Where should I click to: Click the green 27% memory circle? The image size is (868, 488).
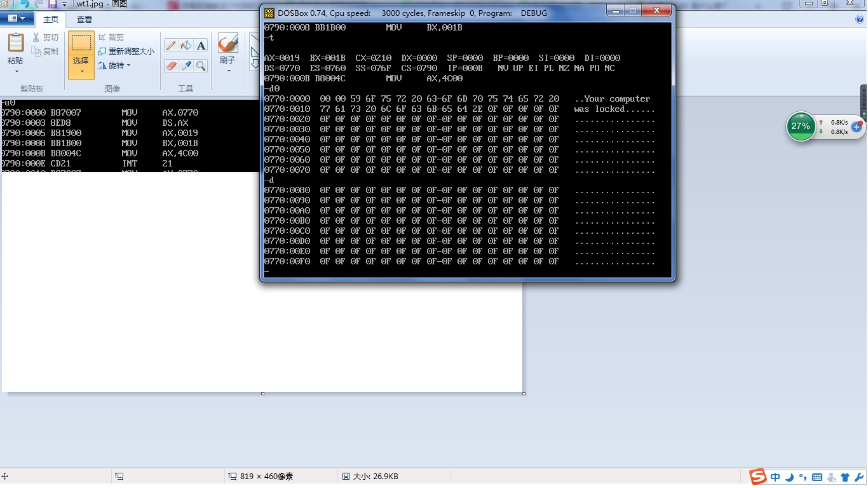point(801,126)
